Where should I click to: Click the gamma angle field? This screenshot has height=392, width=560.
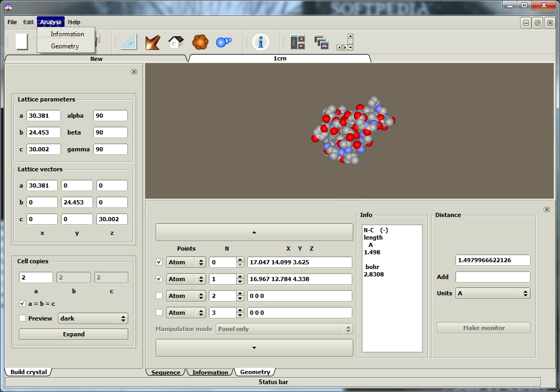coord(110,149)
